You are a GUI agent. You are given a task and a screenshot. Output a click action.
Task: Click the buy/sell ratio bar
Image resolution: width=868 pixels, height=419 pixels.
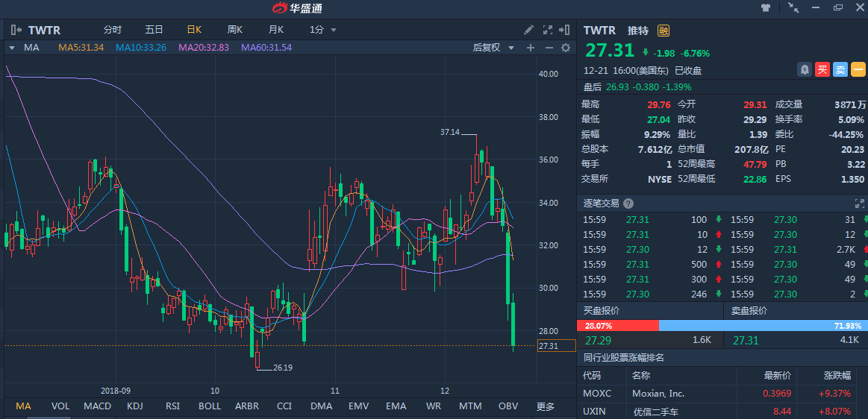coord(722,326)
